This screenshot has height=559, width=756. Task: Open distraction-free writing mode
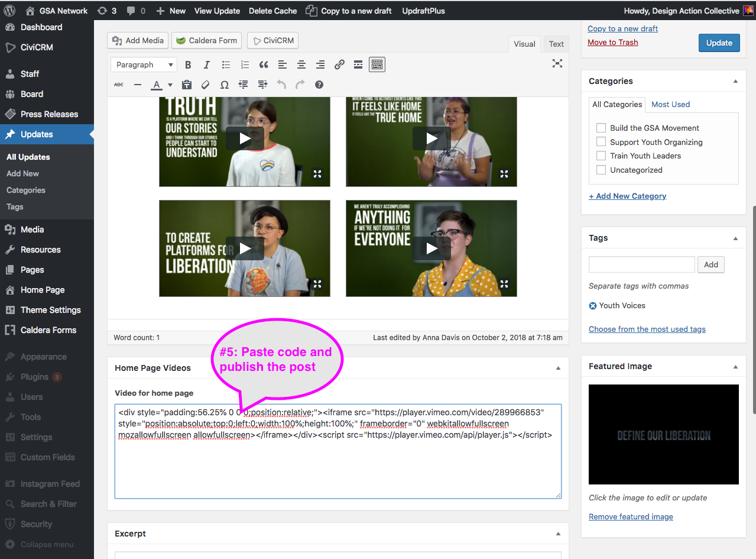557,63
